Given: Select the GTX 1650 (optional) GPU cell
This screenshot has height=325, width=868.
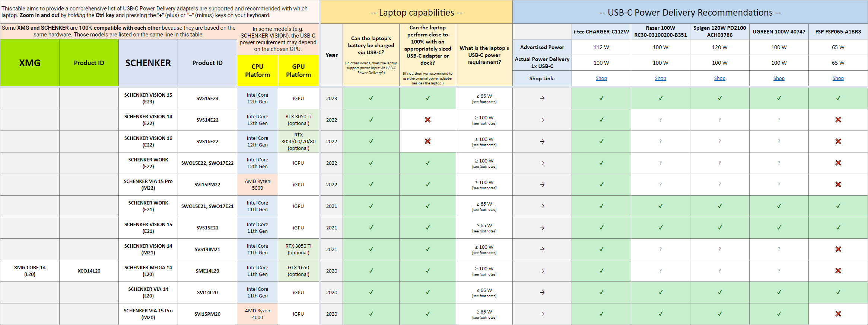Looking at the screenshot, I should click(298, 271).
